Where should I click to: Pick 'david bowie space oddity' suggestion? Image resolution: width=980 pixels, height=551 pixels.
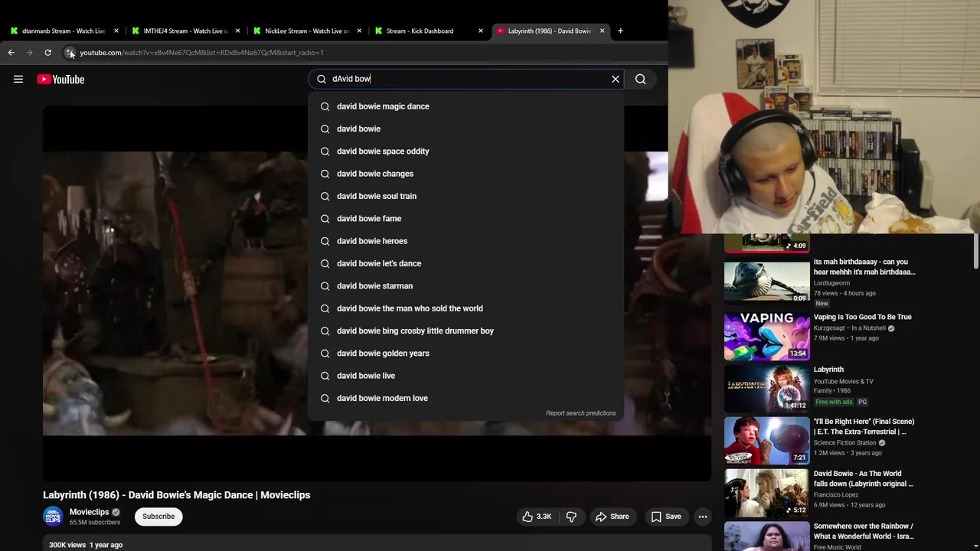[465, 151]
